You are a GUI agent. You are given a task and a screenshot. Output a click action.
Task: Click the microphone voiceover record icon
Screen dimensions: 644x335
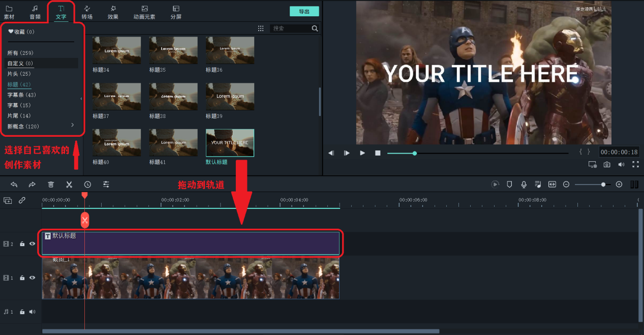524,185
